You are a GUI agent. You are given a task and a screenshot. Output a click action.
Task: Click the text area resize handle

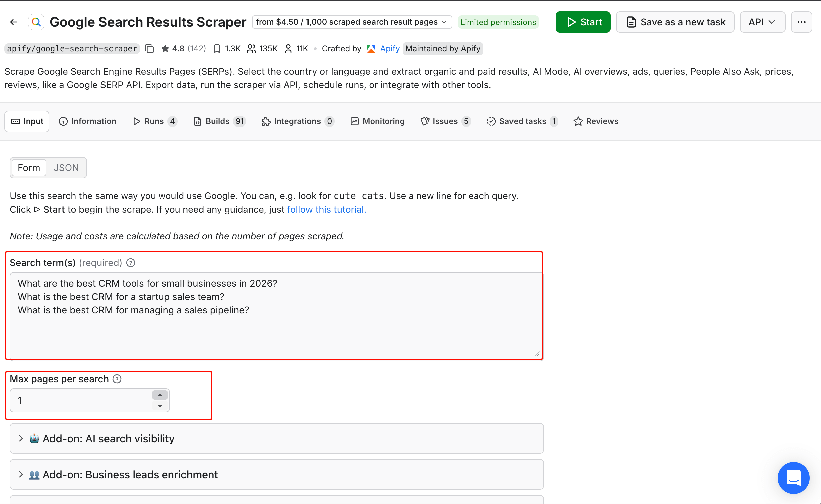(537, 354)
